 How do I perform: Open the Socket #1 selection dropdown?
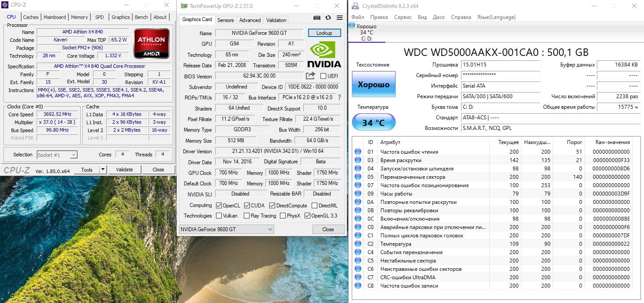pos(57,155)
